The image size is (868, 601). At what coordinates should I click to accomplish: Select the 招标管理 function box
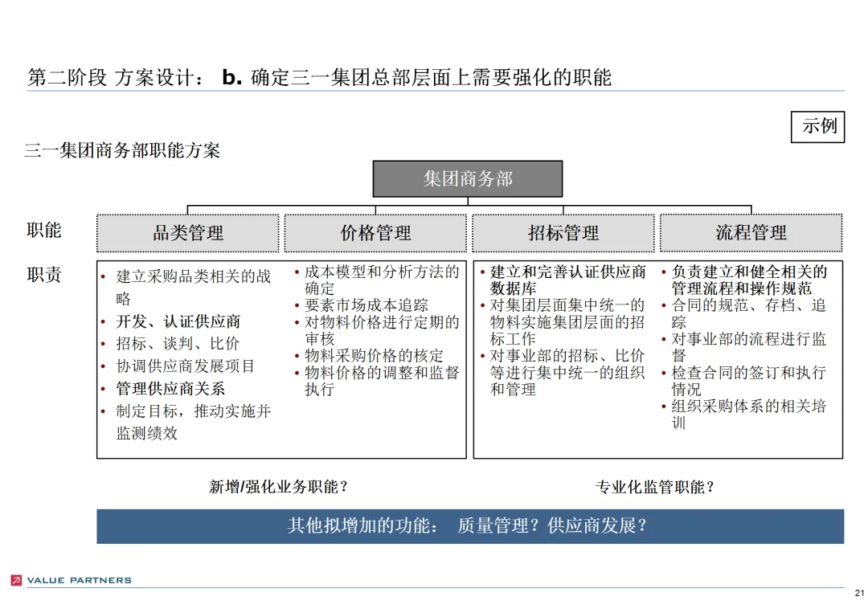(563, 233)
